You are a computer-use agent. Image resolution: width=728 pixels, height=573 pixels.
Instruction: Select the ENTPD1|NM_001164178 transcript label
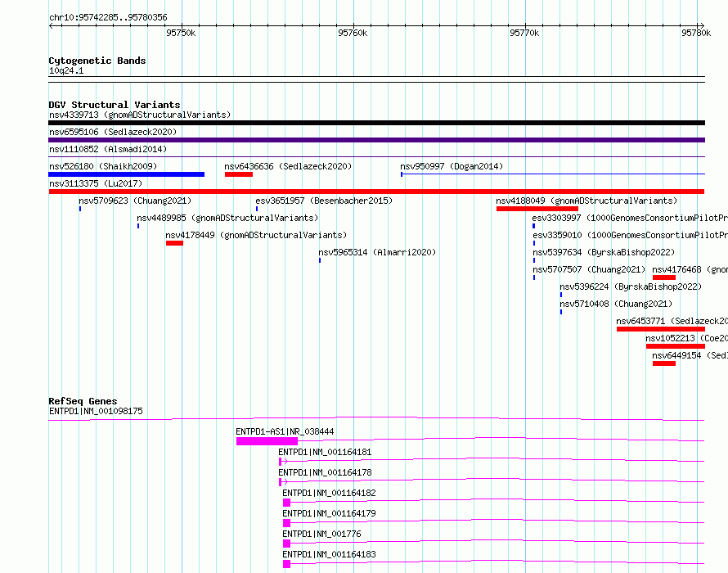(325, 472)
